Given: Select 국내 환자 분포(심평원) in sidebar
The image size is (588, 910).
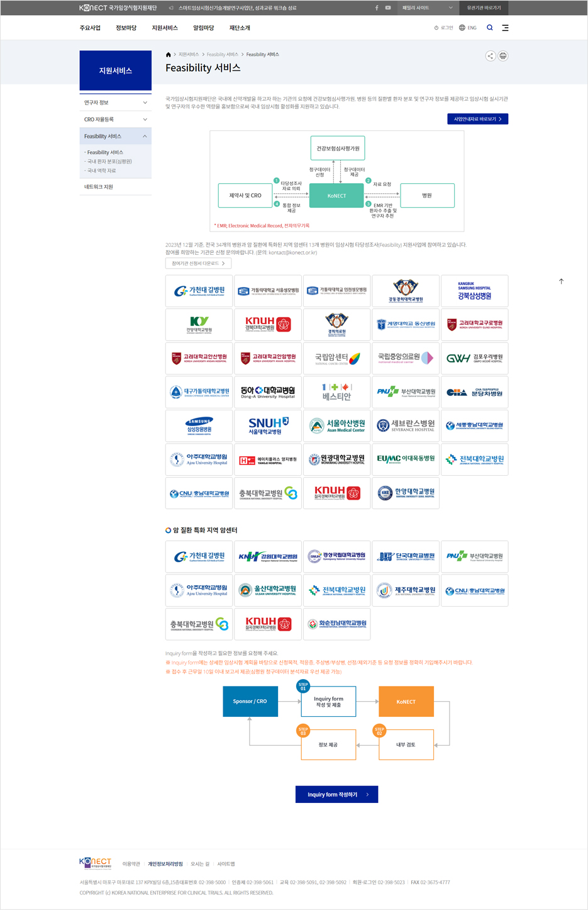Looking at the screenshot, I should (108, 162).
